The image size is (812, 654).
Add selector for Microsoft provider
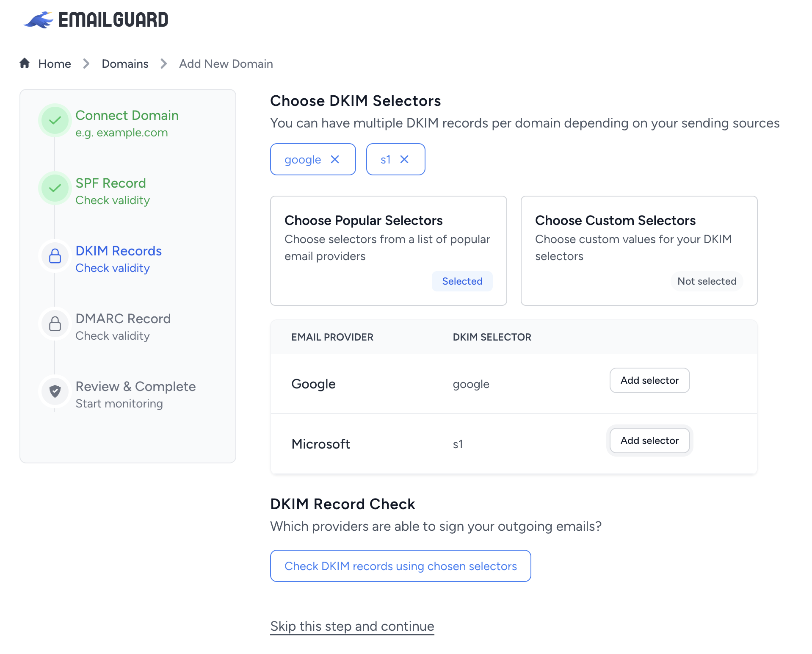click(650, 441)
